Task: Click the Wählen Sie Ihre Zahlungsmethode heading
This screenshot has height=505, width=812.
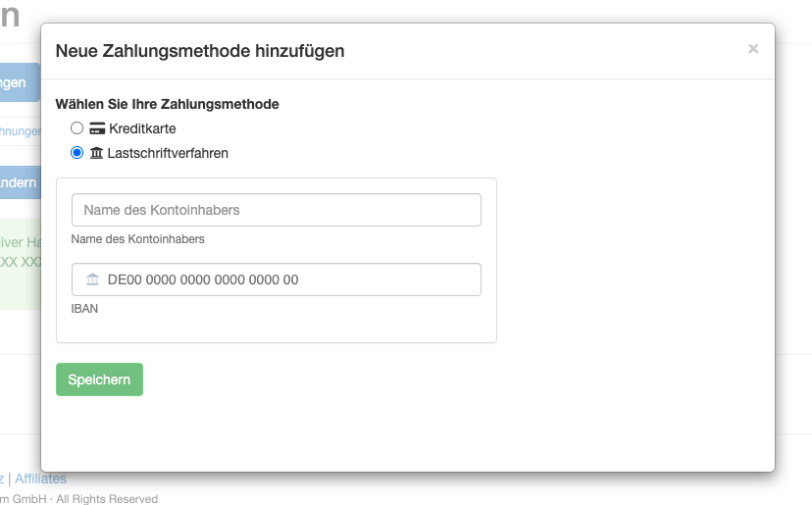Action: [x=167, y=104]
